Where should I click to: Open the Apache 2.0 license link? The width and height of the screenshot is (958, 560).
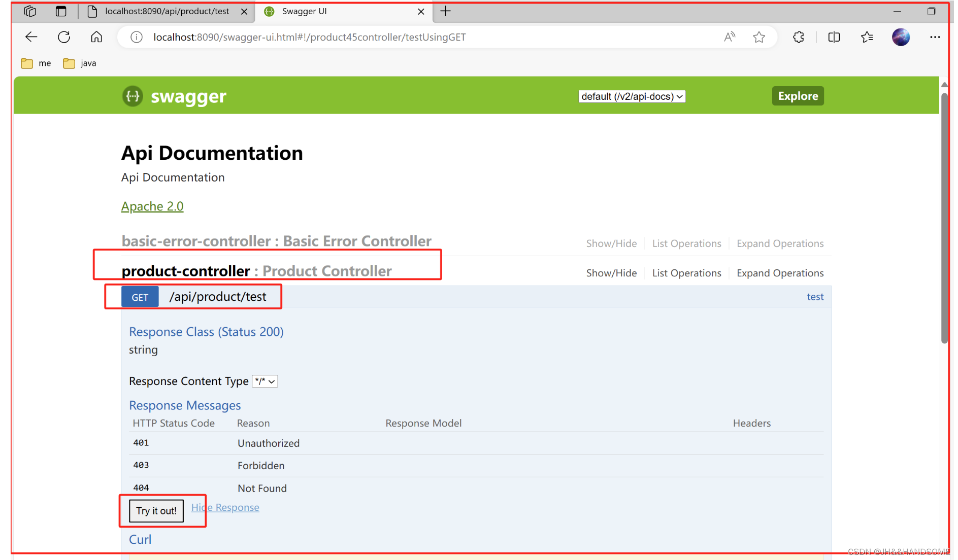pos(152,206)
